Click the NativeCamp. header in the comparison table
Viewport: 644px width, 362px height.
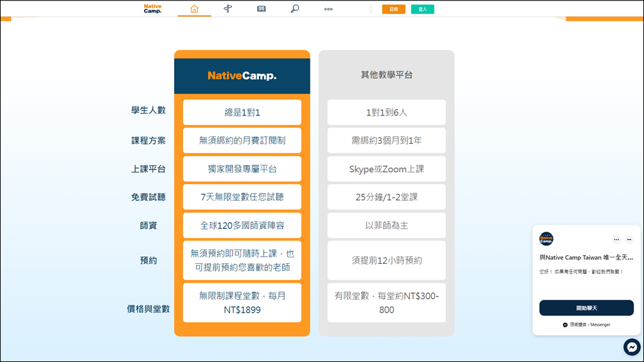pyautogui.click(x=242, y=76)
